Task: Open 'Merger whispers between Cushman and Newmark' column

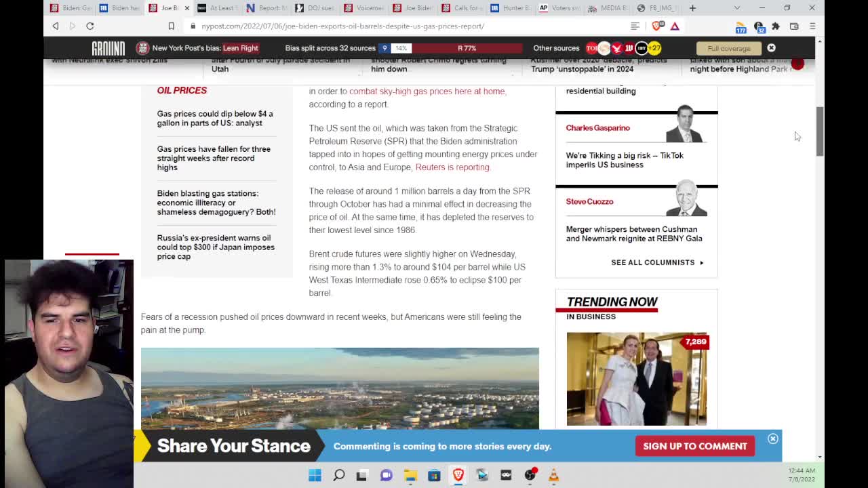Action: (634, 234)
